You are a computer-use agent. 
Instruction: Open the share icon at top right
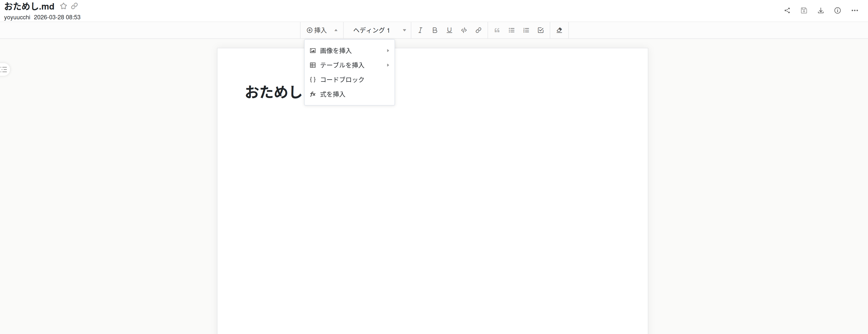787,10
